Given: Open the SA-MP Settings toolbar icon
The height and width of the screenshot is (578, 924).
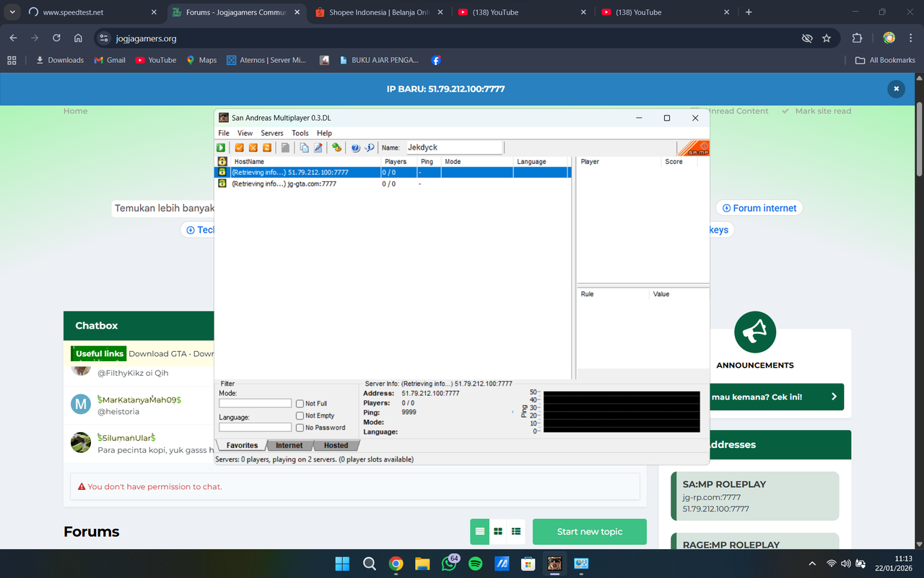Looking at the screenshot, I should [336, 147].
